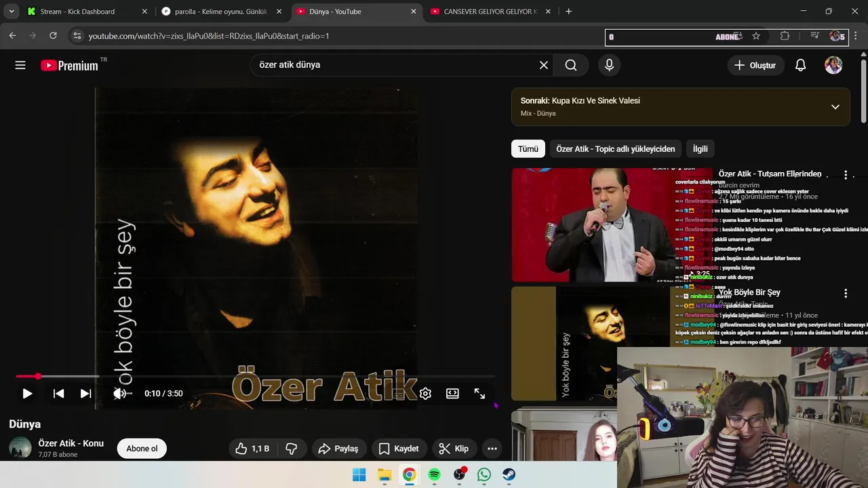The height and width of the screenshot is (488, 868).
Task: Open the more actions three-dot menu under the video
Action: point(492,449)
